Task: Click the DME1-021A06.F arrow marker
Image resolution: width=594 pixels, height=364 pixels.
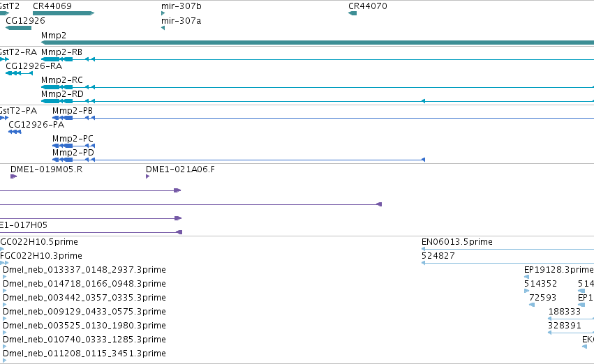Action: [148, 176]
